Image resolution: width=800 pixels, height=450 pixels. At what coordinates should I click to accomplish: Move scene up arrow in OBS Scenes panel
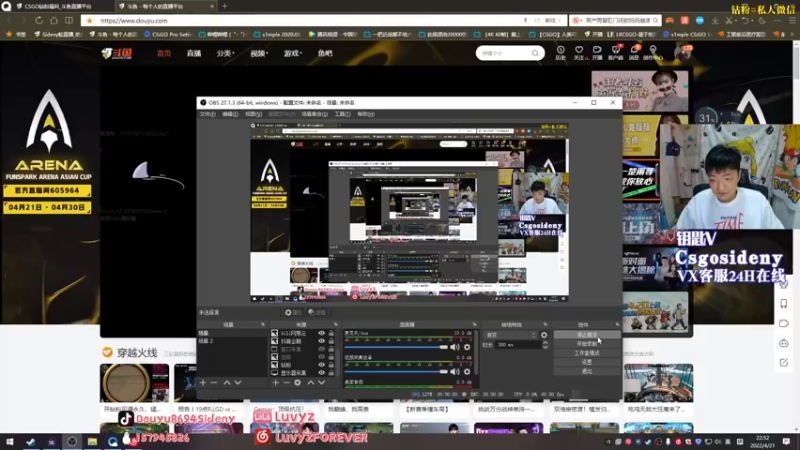click(x=227, y=383)
